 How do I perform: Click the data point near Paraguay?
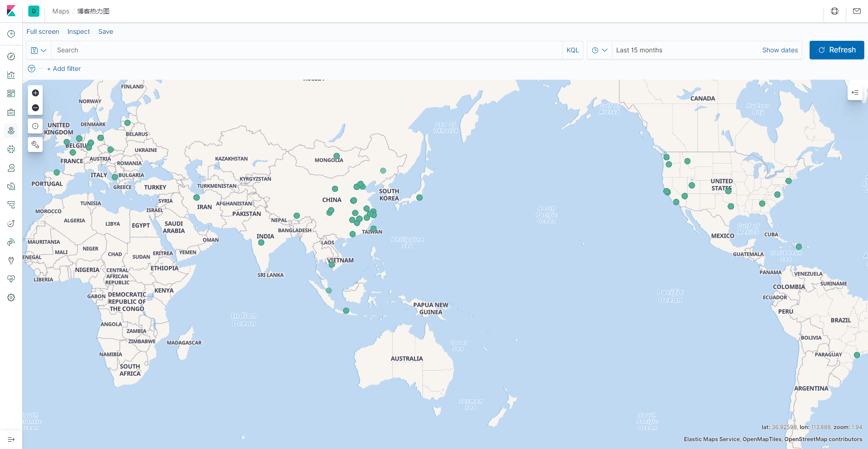coord(857,355)
